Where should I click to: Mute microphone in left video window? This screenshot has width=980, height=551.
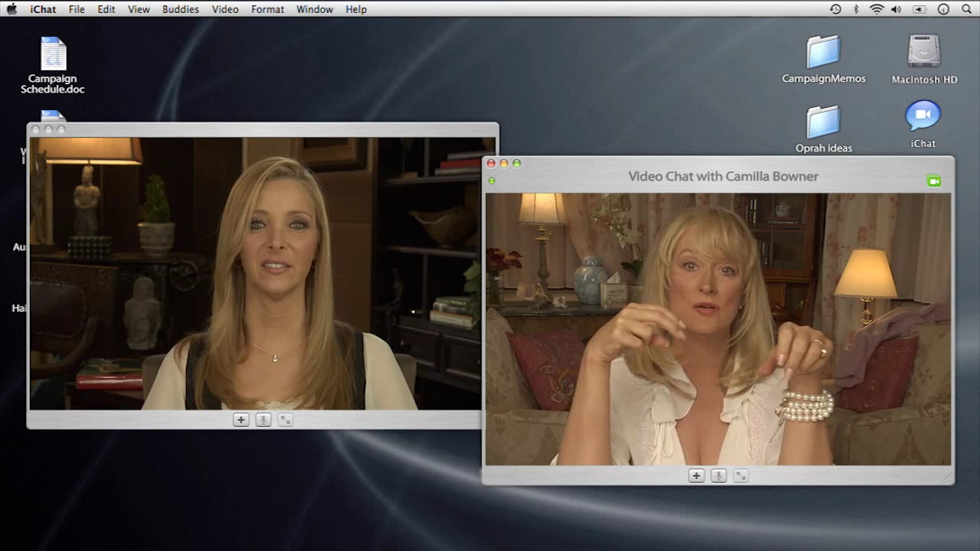coord(263,419)
